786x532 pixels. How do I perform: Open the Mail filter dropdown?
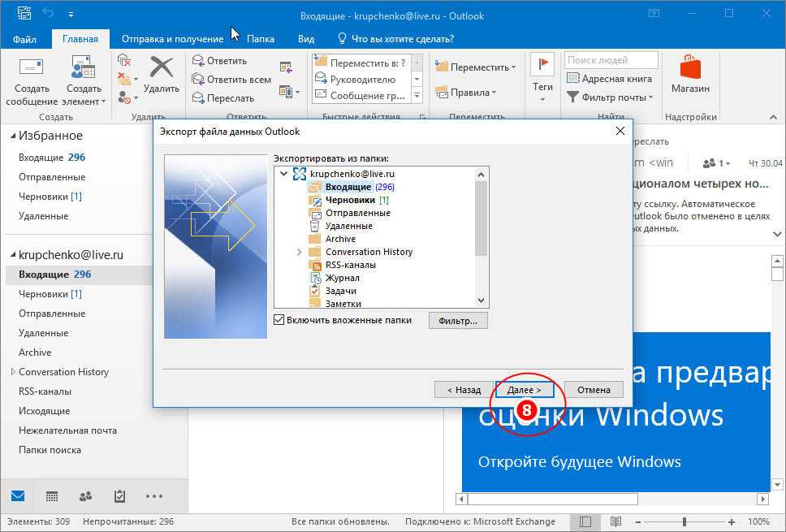click(x=609, y=97)
